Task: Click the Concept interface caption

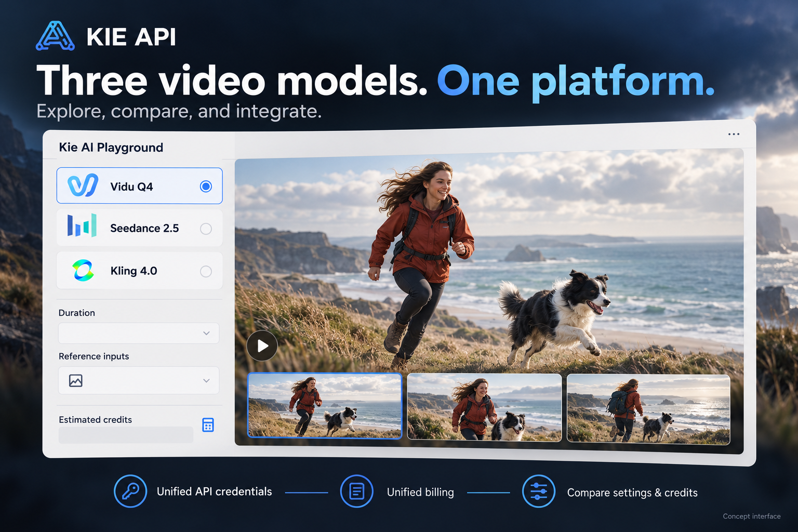Action: (x=752, y=516)
